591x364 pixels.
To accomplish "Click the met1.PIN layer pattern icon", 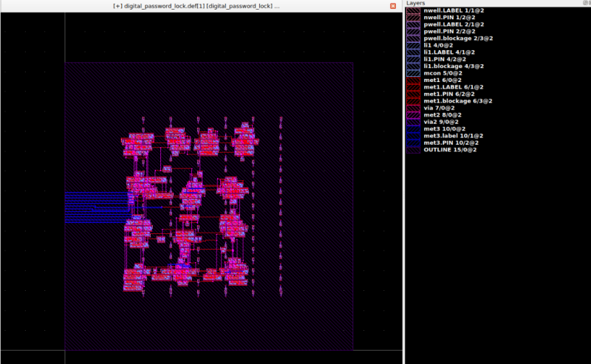I will pyautogui.click(x=413, y=94).
